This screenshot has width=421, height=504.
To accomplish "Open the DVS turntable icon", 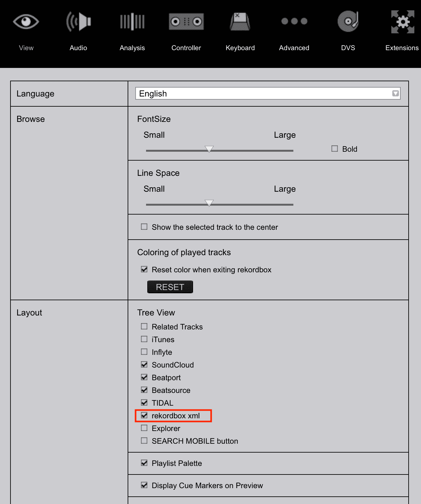I will (x=348, y=22).
